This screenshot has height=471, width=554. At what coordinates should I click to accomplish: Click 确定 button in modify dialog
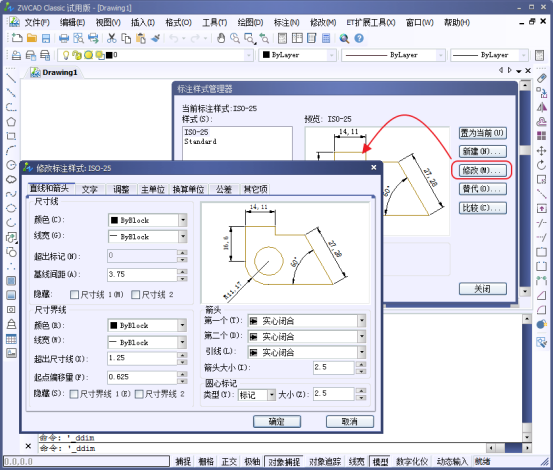[x=277, y=421]
